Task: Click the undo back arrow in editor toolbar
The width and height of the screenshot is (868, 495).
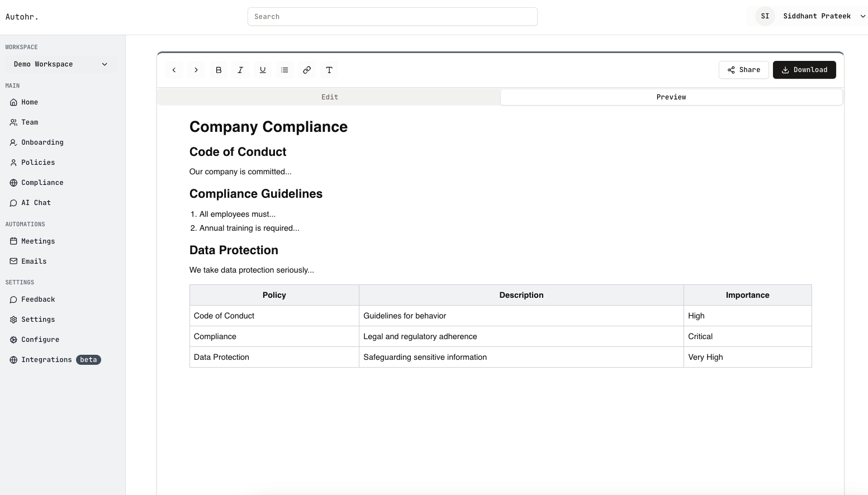Action: (x=174, y=70)
